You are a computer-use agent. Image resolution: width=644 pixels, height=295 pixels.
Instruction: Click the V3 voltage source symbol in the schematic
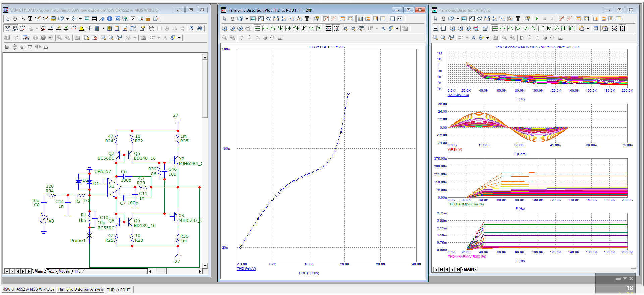coord(44,219)
